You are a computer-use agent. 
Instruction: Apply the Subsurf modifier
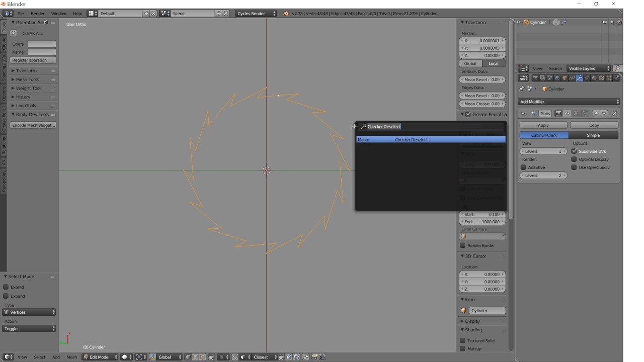click(543, 125)
